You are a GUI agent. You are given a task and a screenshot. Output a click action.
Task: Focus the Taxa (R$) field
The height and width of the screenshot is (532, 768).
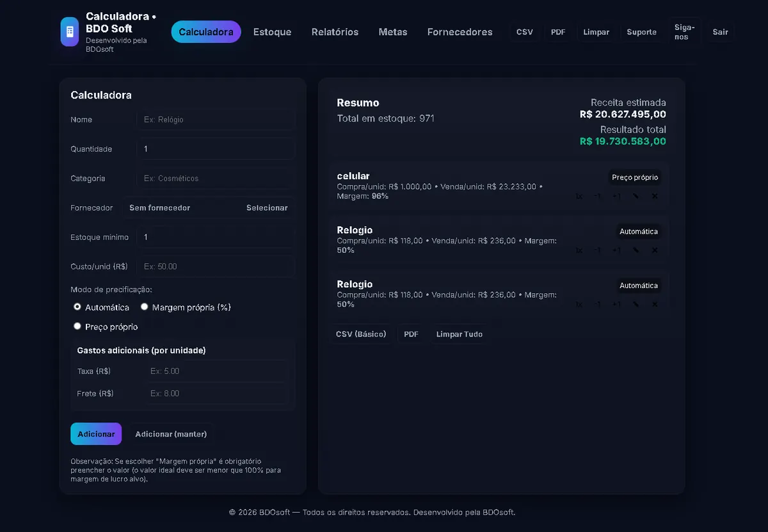tap(216, 371)
